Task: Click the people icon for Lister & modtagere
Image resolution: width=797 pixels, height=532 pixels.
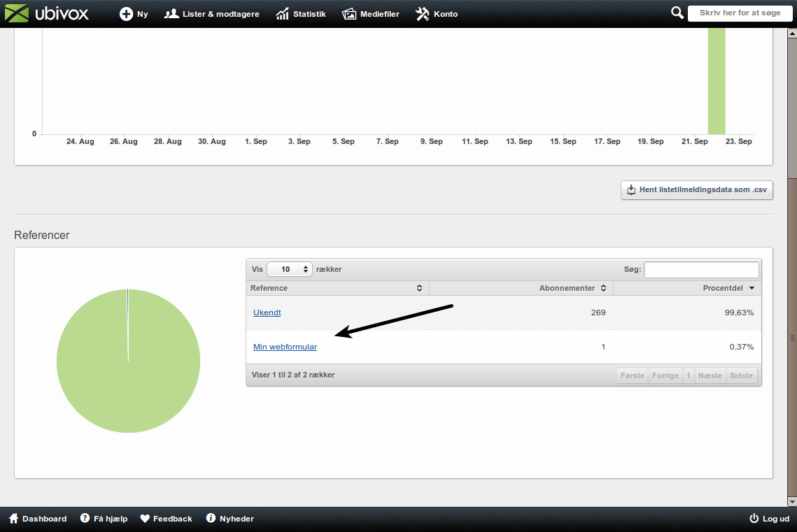Action: pyautogui.click(x=171, y=14)
